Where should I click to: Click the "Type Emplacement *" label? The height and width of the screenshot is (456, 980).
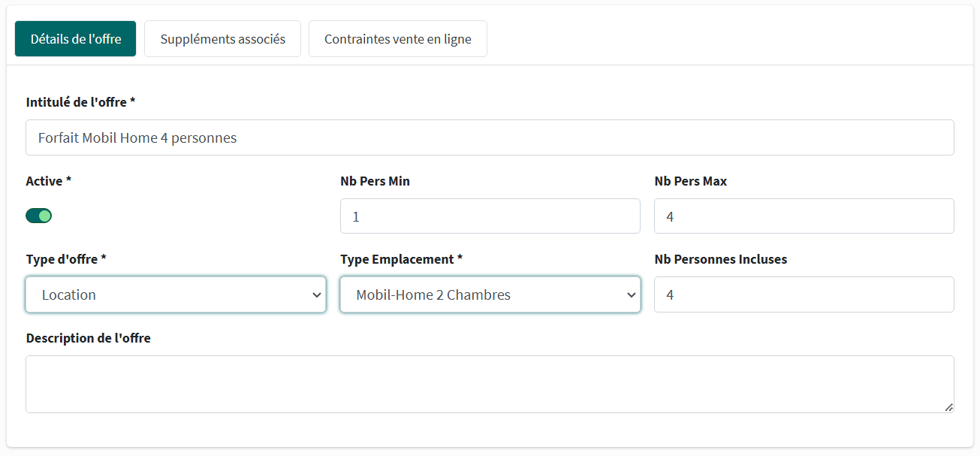click(401, 259)
